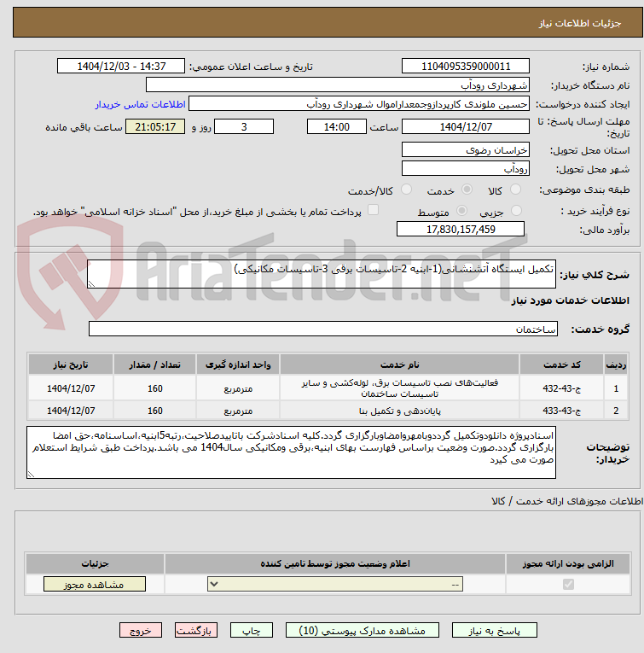
Task: Select the متوسط purchase type radio
Action: [x=461, y=211]
